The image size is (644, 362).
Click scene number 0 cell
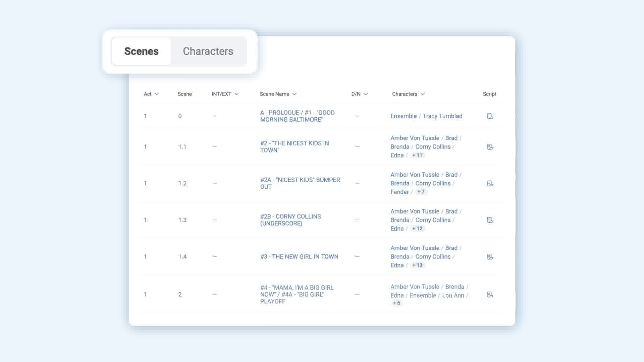180,116
